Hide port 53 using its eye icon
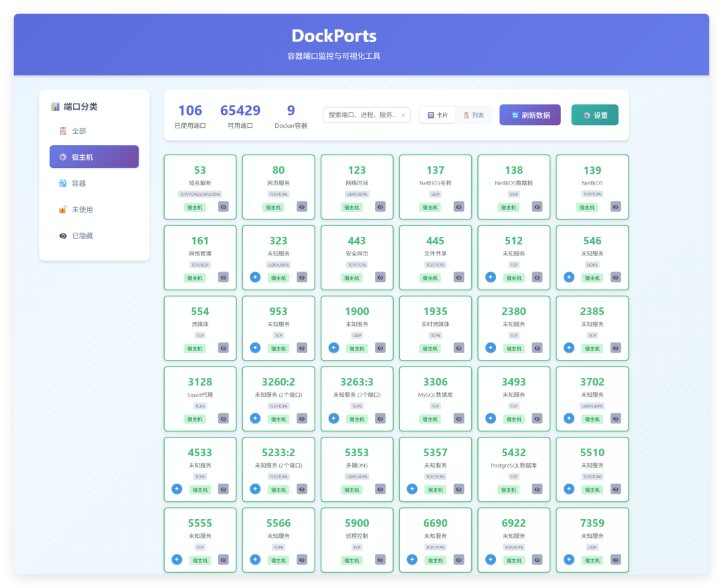This screenshot has height=588, width=723. [x=223, y=207]
